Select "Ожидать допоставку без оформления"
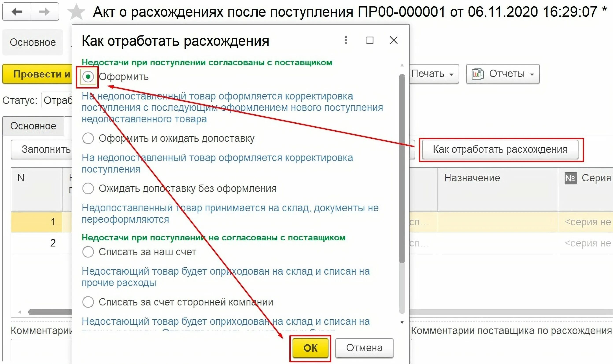Screen dimensions: 613x364 pos(88,188)
